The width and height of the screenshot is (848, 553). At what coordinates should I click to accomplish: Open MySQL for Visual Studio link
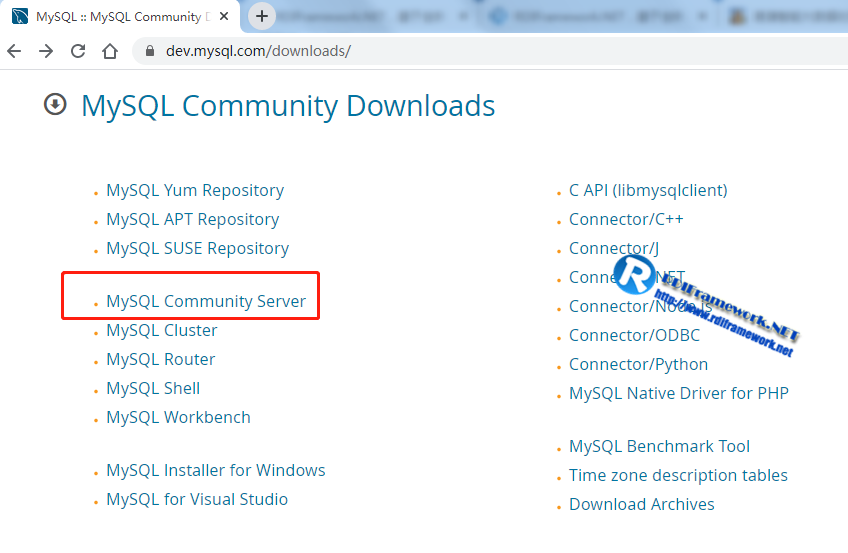197,499
